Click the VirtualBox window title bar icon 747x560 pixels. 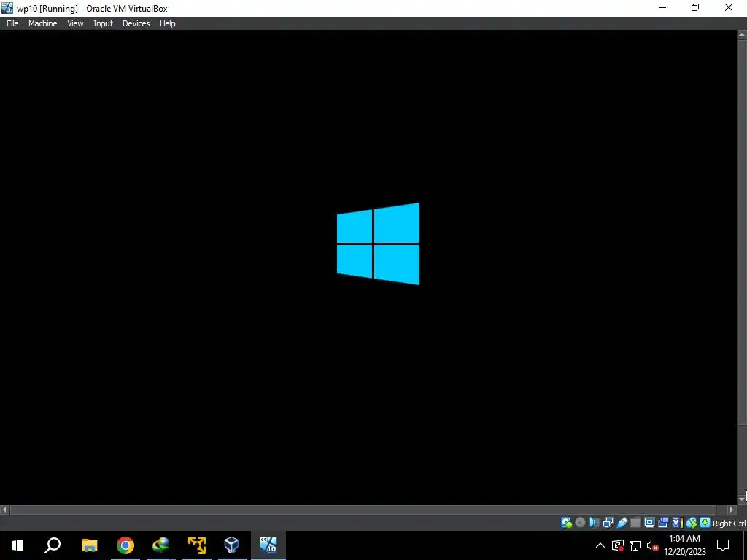(7, 7)
